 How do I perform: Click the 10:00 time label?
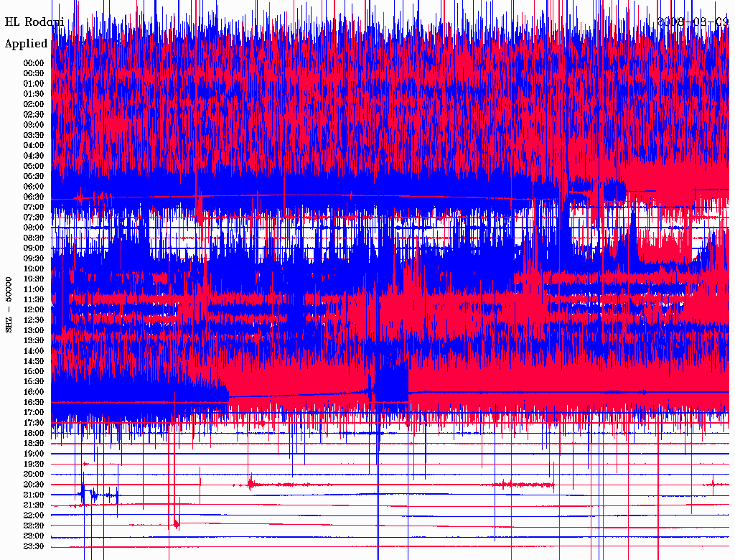click(34, 269)
